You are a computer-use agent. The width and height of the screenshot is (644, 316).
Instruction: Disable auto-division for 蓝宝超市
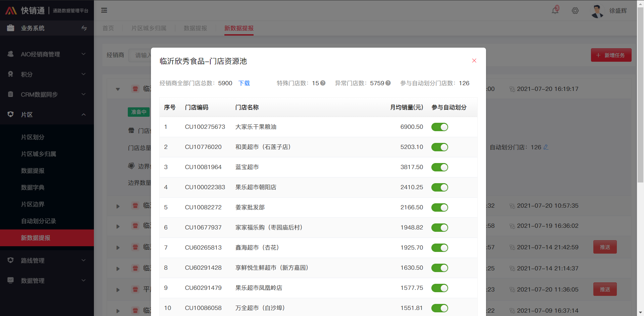pos(440,167)
